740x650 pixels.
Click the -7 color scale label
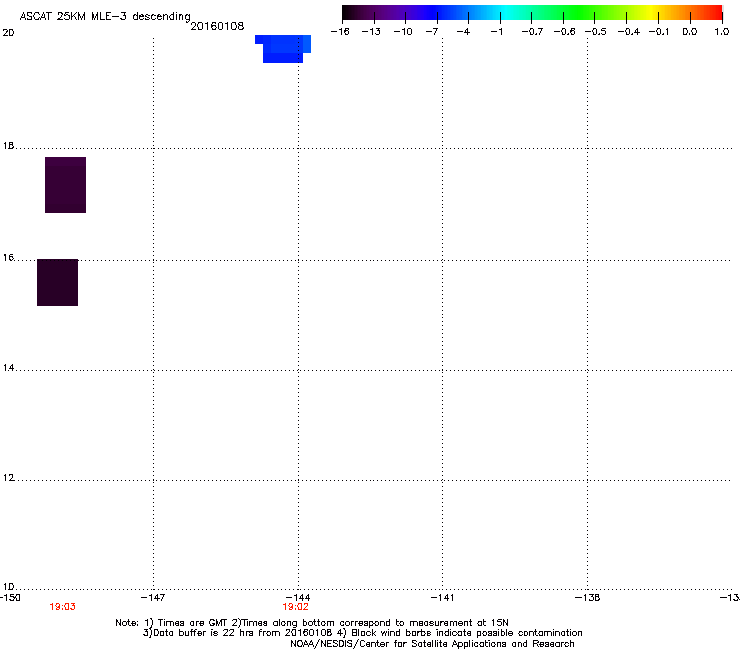[432, 32]
